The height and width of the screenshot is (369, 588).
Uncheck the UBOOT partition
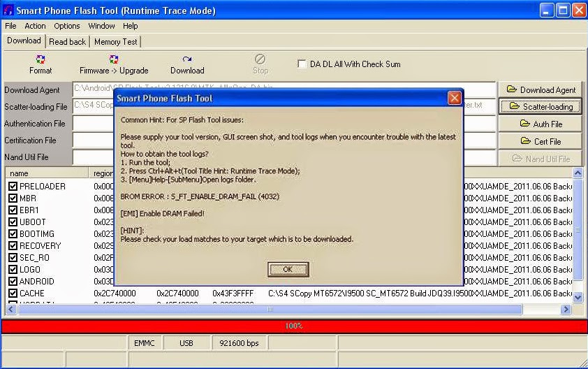click(13, 222)
